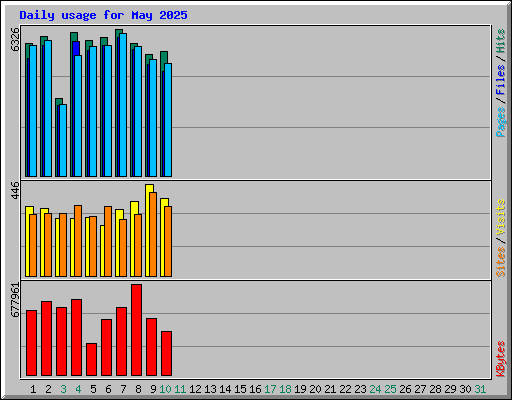Click green day 31 label
Screen dimensions: 512x400
click(480, 389)
